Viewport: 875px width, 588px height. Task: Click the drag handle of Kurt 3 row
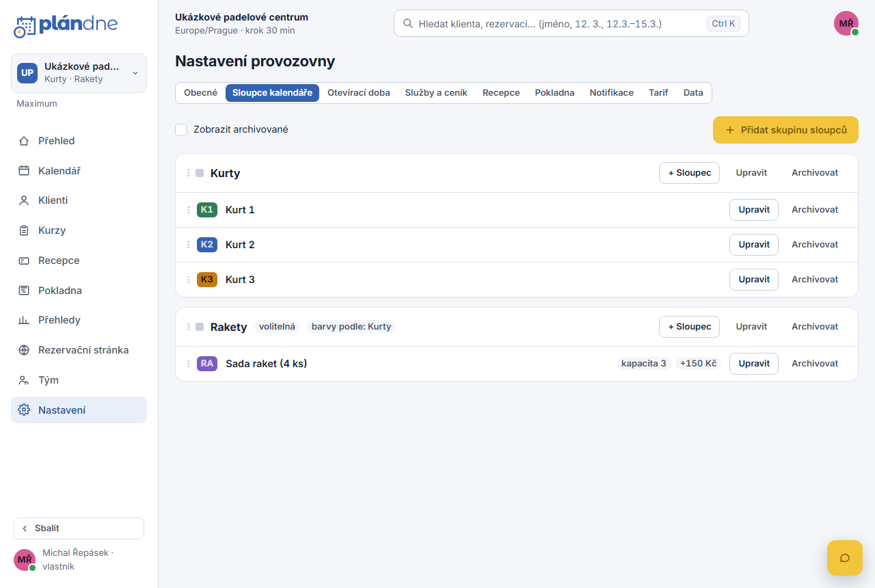189,280
